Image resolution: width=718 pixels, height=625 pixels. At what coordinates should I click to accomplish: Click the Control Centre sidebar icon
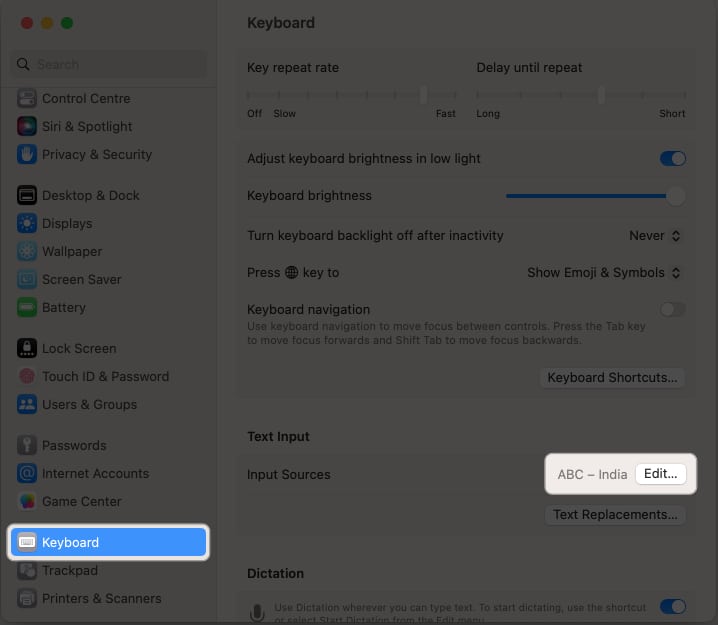pyautogui.click(x=27, y=98)
